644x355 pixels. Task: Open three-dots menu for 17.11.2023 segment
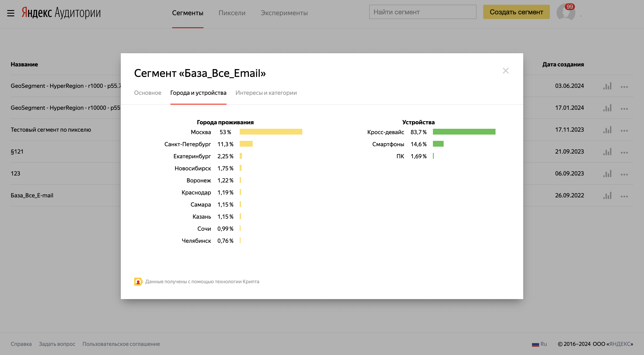(x=624, y=131)
